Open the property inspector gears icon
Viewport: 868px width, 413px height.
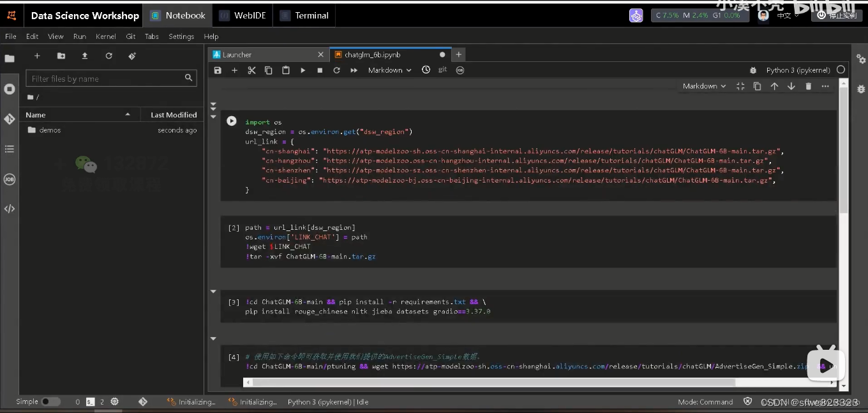pyautogui.click(x=860, y=59)
